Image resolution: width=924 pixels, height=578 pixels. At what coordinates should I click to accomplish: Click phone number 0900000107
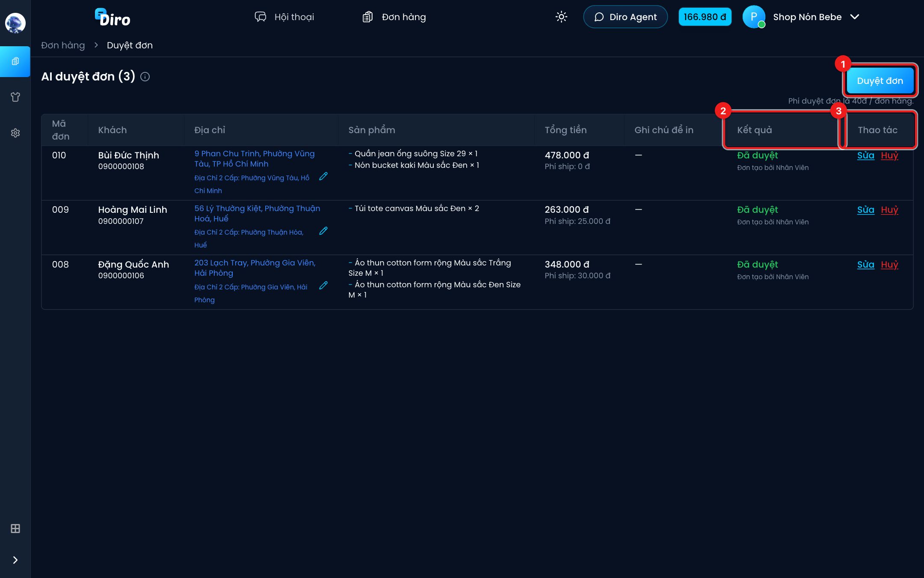click(121, 221)
